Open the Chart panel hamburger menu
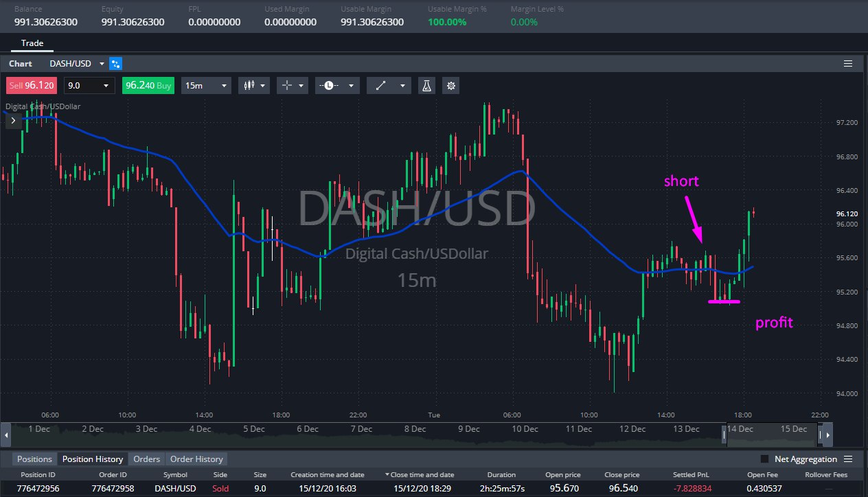 (x=848, y=64)
